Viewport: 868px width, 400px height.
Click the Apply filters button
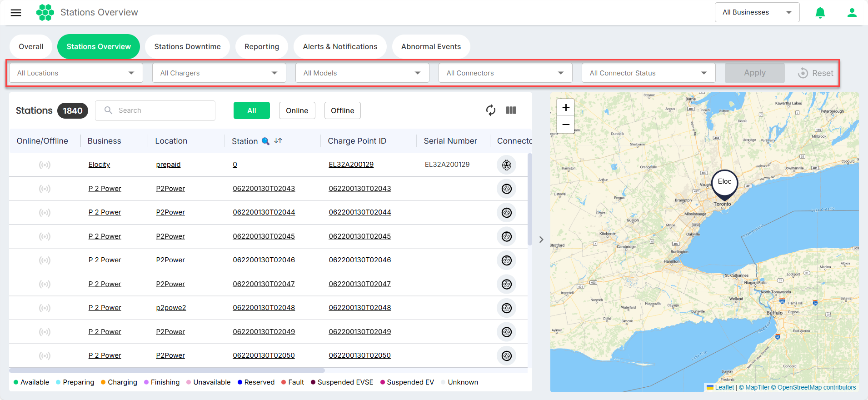(755, 73)
